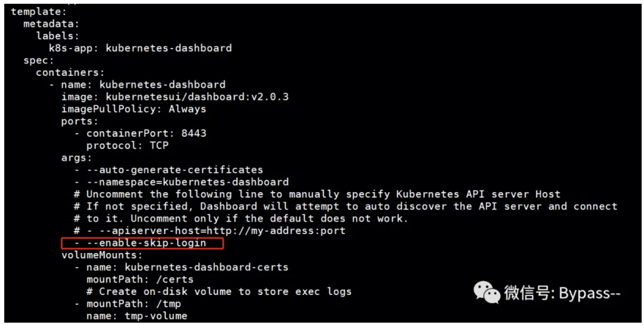Click the protocol: TCP line
Image resolution: width=644 pixels, height=325 pixels.
pos(127,146)
